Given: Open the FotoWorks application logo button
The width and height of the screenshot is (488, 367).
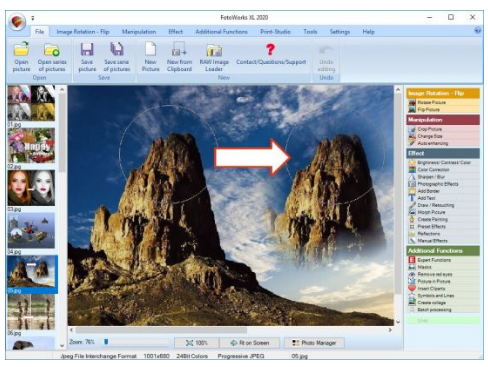Looking at the screenshot, I should [x=18, y=22].
